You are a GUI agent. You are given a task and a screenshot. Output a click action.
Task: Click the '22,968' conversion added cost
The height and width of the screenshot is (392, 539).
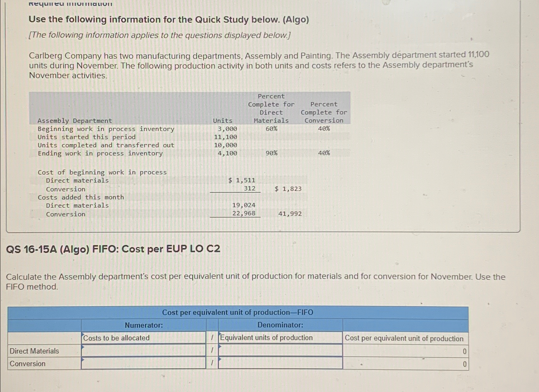(244, 213)
